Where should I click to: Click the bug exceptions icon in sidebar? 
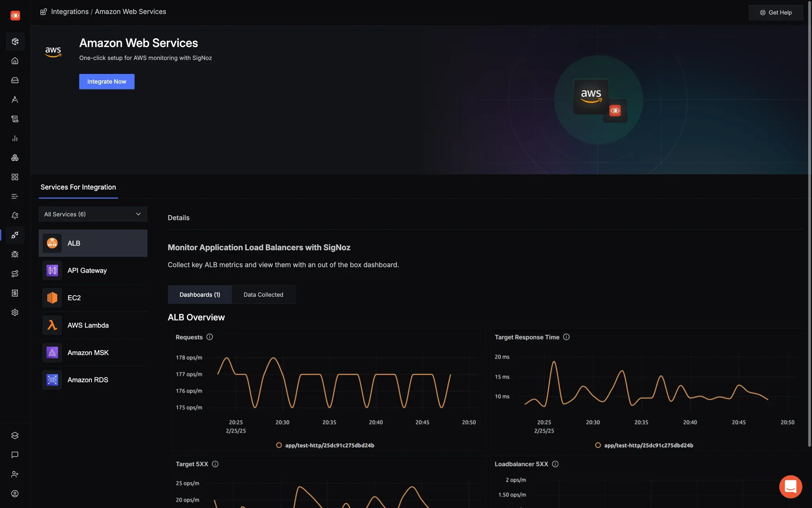click(x=15, y=254)
